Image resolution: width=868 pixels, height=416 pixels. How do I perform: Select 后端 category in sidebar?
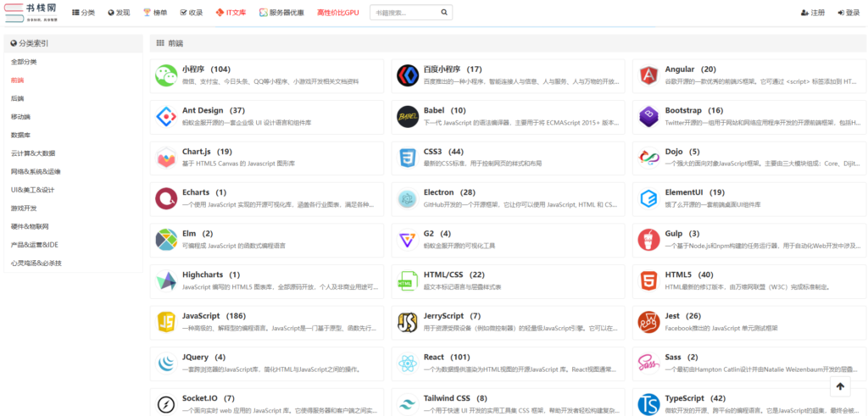18,98
